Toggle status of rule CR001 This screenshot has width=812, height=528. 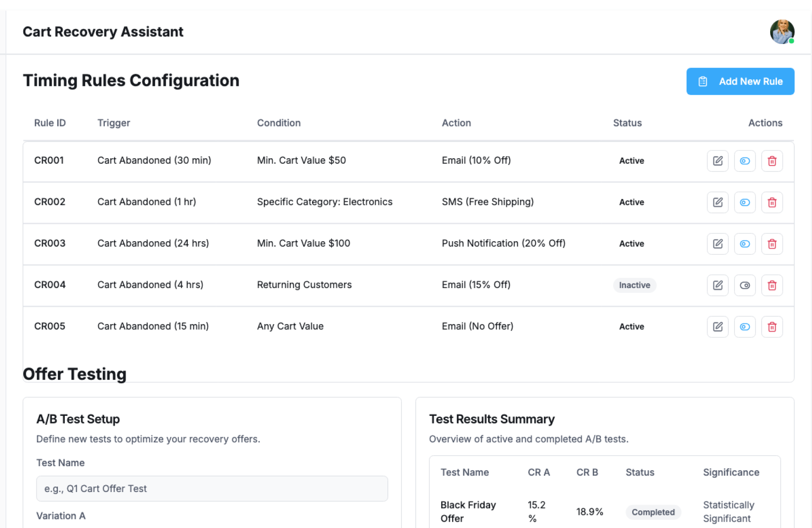(744, 161)
